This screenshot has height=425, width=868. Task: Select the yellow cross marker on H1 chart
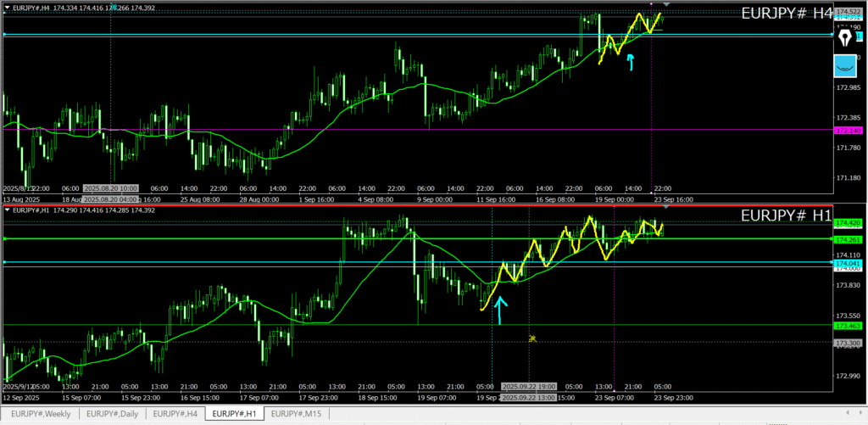click(x=532, y=338)
